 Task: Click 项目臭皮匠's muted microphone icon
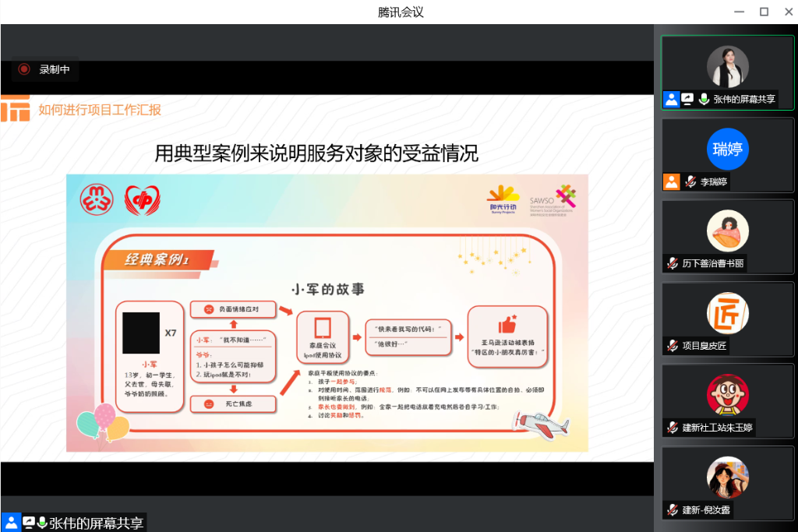point(672,345)
